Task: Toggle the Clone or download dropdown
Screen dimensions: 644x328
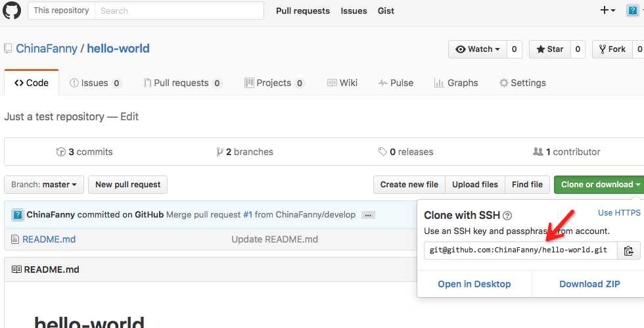Action: (599, 185)
